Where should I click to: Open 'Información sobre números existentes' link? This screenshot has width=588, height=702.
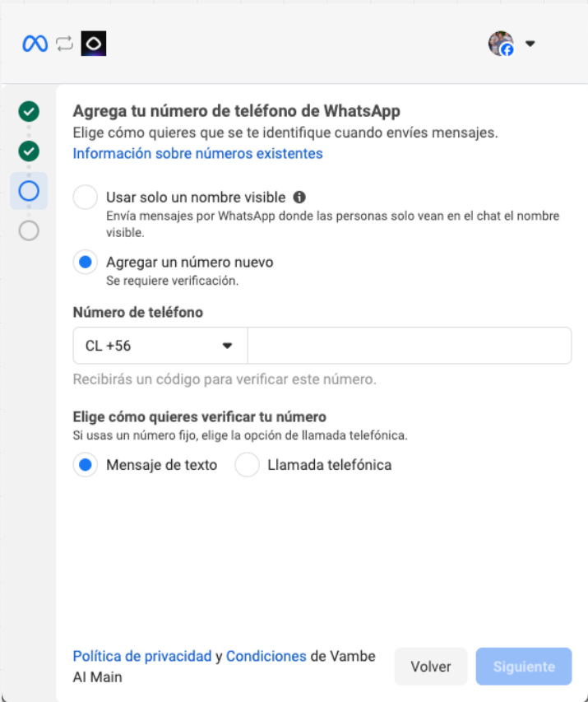[x=197, y=154]
